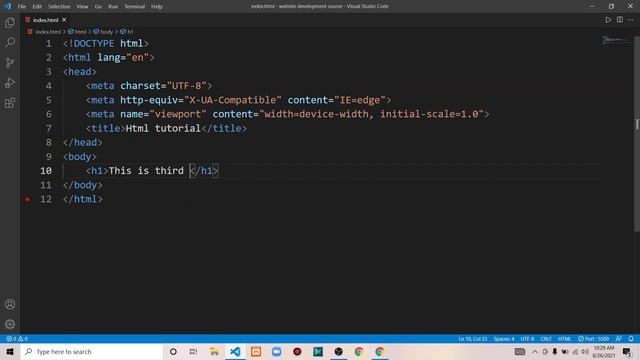Image resolution: width=640 pixels, height=360 pixels.
Task: Open the teal play-arrow app on taskbar
Action: pyautogui.click(x=318, y=351)
